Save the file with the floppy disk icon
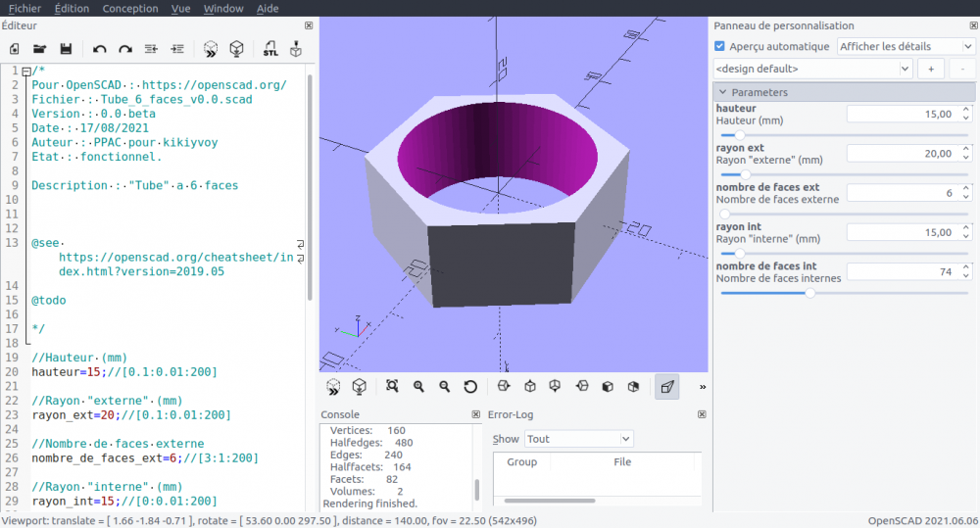The height and width of the screenshot is (528, 980). click(x=66, y=48)
